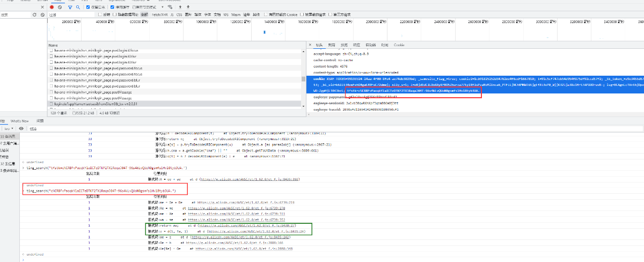Image resolution: width=644 pixels, height=262 pixels.
Task: Toggle the hide data URLs checkbox
Action: (114, 14)
